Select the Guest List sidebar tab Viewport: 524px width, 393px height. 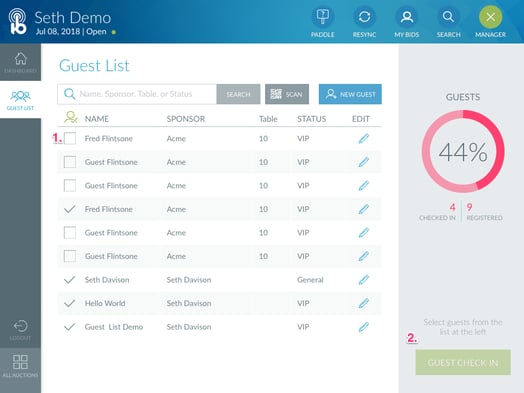(x=20, y=100)
